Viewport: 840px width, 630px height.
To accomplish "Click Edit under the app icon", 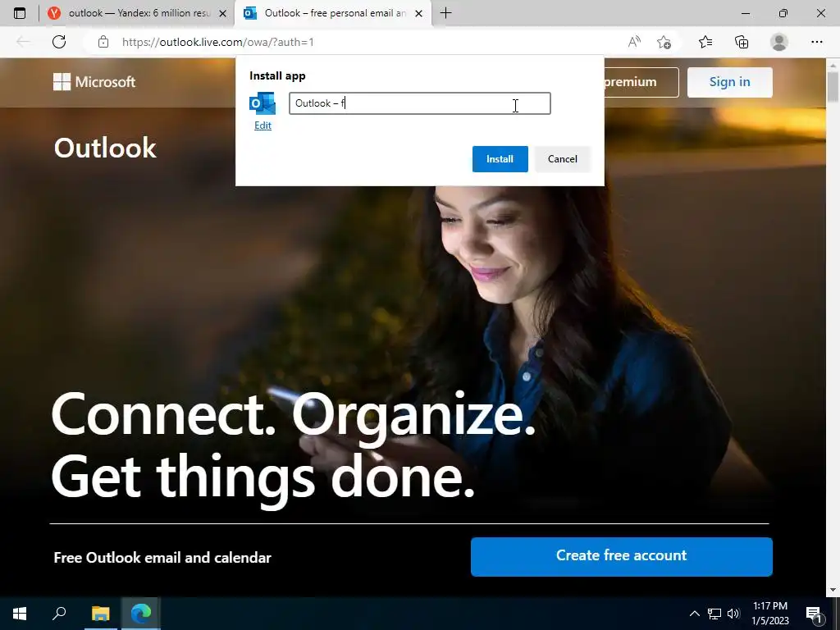I will pyautogui.click(x=262, y=126).
